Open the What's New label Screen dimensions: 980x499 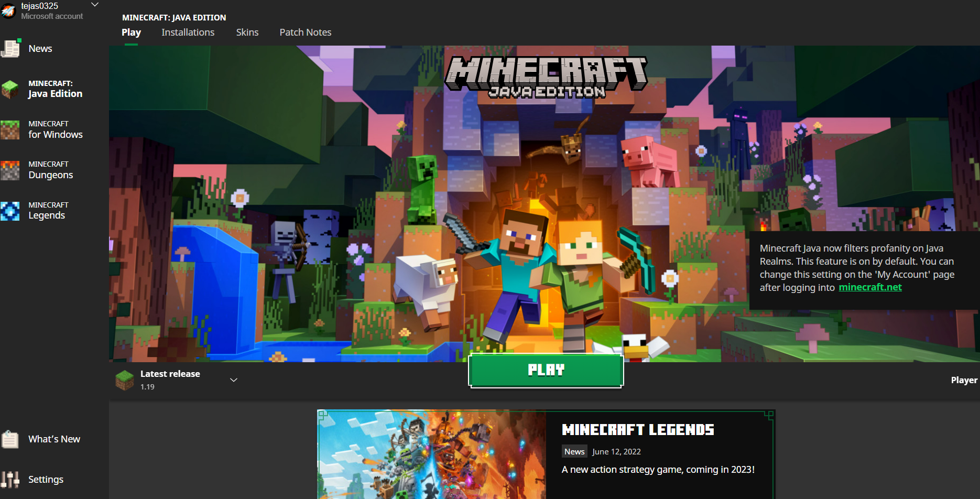coord(54,439)
